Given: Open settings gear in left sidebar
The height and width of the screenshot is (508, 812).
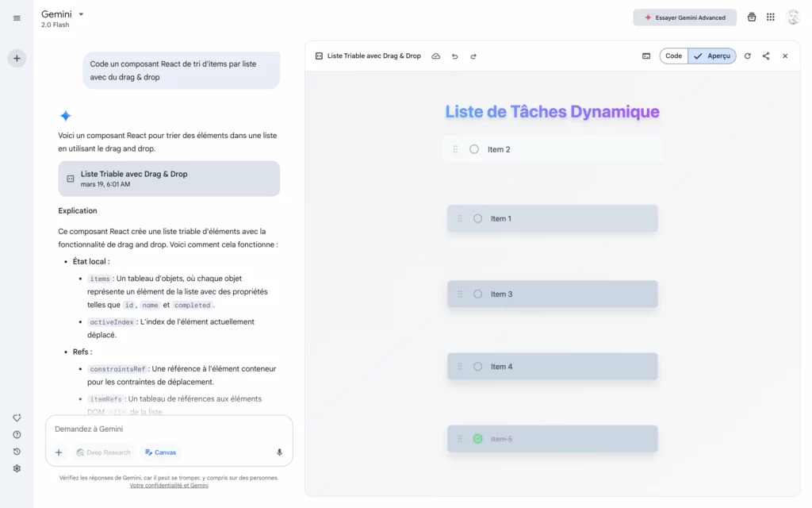Looking at the screenshot, I should point(17,468).
